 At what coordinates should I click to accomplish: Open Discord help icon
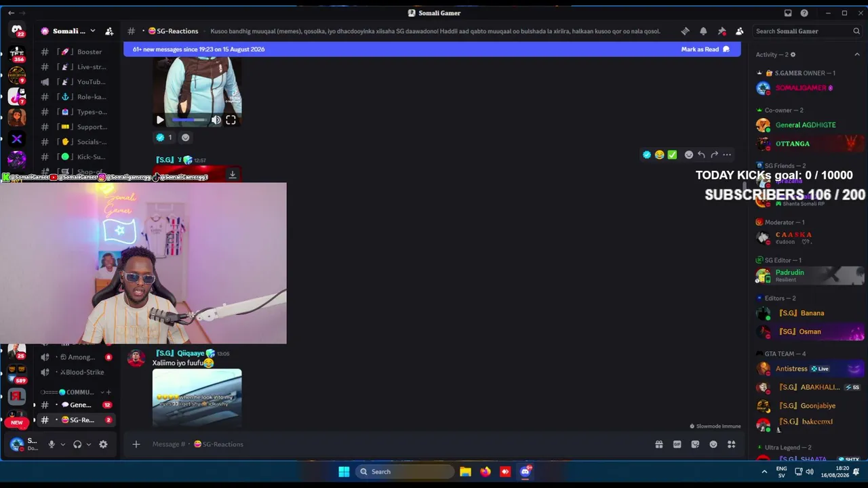coord(804,13)
